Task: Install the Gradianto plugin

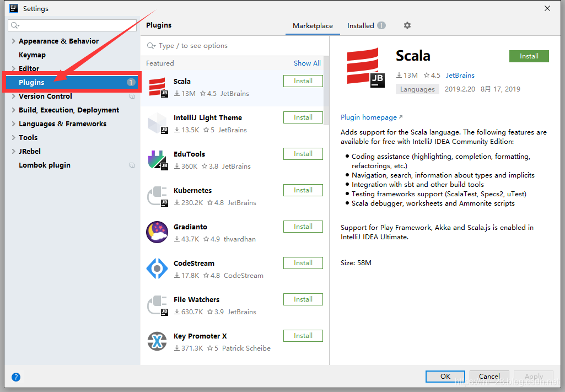Action: click(303, 227)
